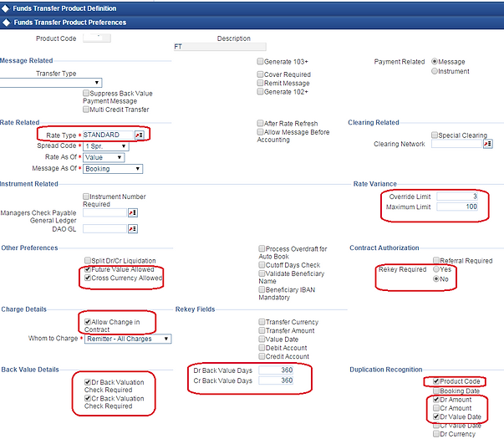Open the Rate Type lookup list icon
The width and height of the screenshot is (504, 439).
[140, 135]
